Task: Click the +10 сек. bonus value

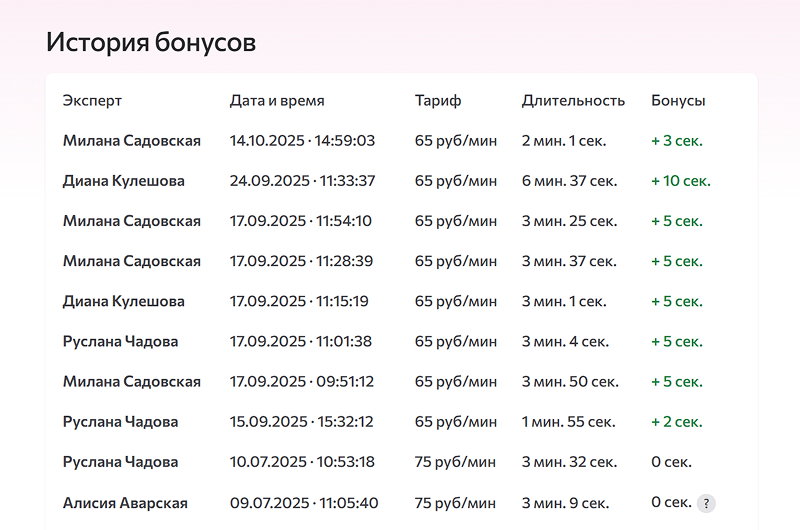Action: [680, 181]
